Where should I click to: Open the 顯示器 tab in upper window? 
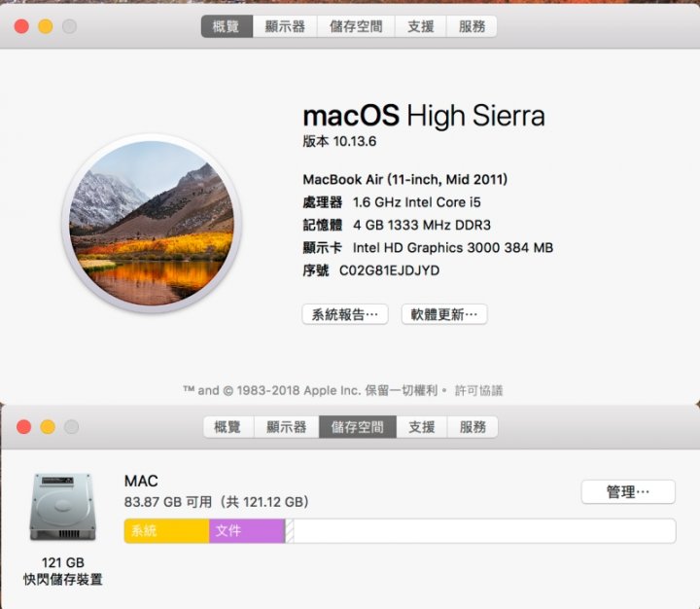[x=285, y=26]
